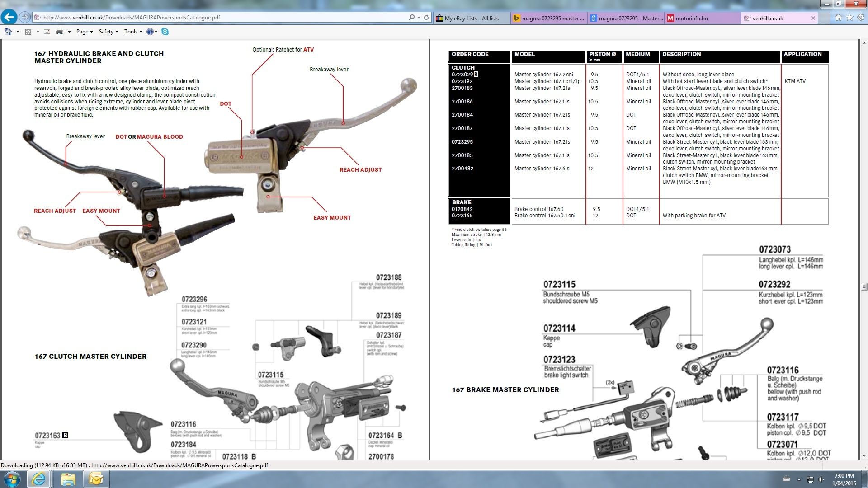Screen dimensions: 868x488
Task: Open the Page dropdown menu
Action: [85, 32]
